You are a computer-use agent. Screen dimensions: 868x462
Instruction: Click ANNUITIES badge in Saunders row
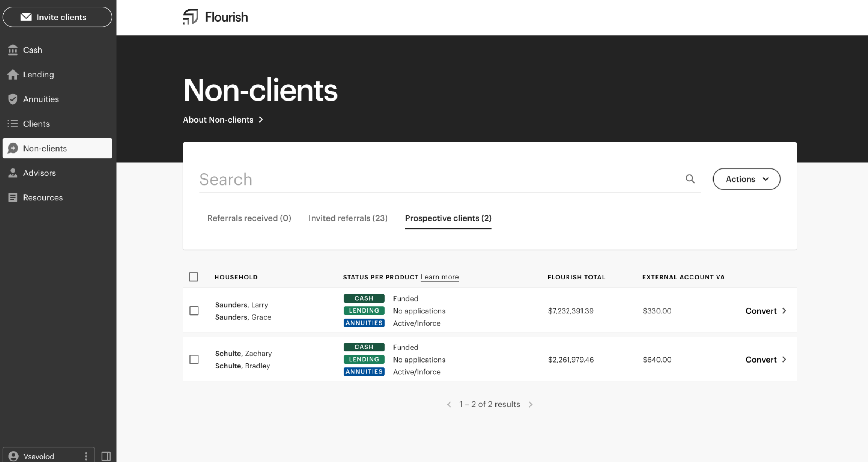tap(364, 323)
